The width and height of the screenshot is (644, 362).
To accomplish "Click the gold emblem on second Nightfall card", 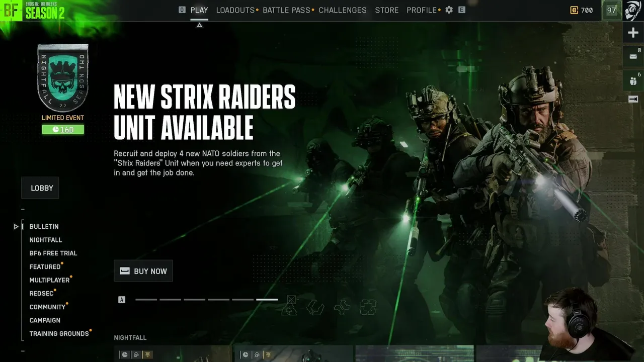I will coord(268,354).
